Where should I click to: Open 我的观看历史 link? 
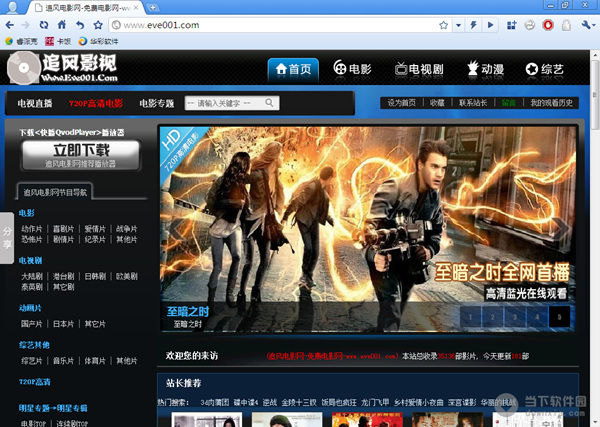tap(551, 103)
